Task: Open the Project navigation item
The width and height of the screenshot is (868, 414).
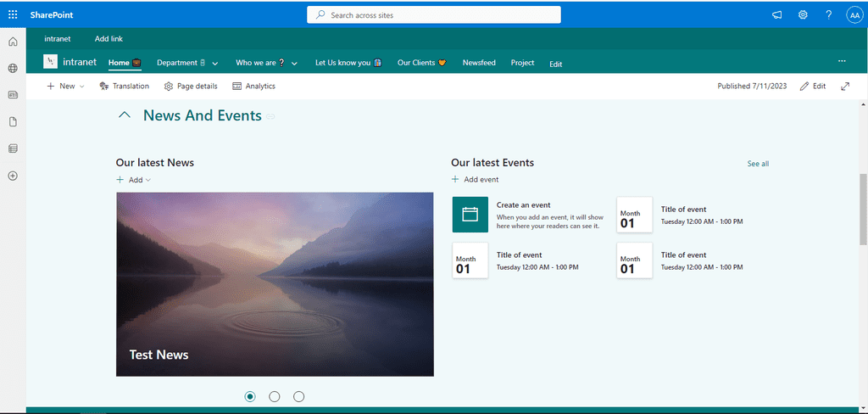Action: tap(522, 63)
